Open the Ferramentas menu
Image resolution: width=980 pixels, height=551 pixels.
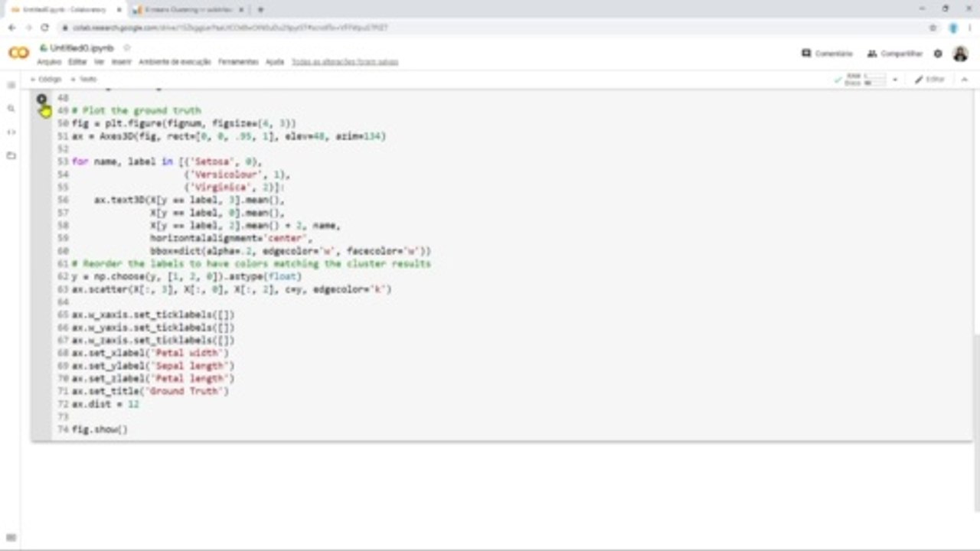[238, 62]
